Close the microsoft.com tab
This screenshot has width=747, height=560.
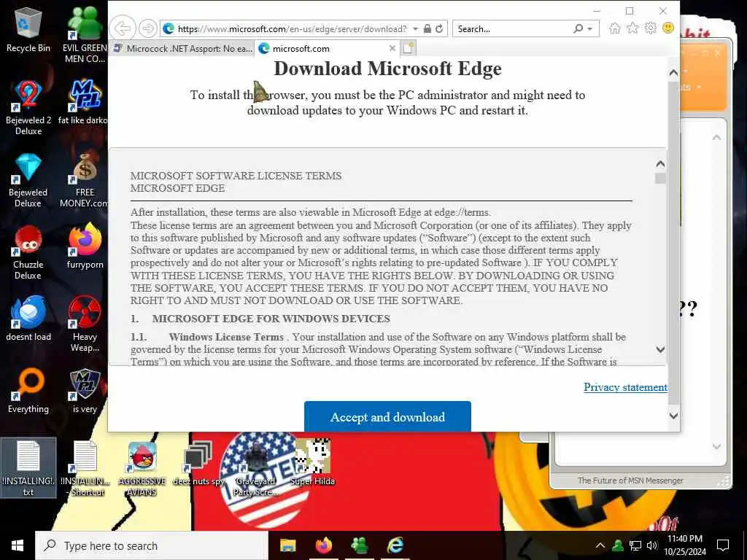[392, 48]
